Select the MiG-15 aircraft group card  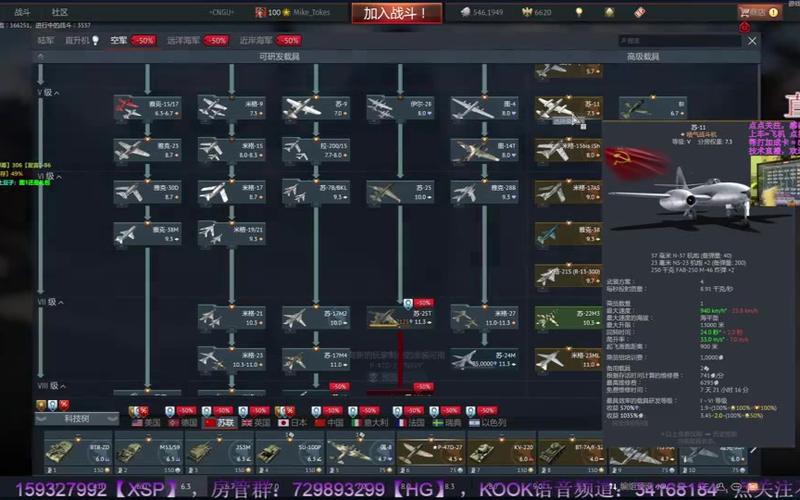(x=232, y=150)
